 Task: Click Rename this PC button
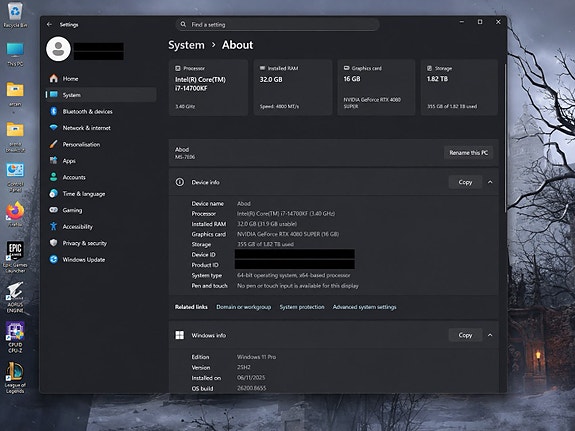tap(468, 153)
